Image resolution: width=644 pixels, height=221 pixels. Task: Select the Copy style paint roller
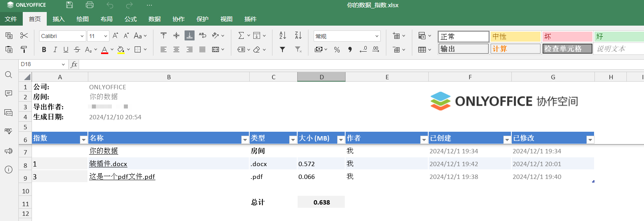[x=24, y=49]
